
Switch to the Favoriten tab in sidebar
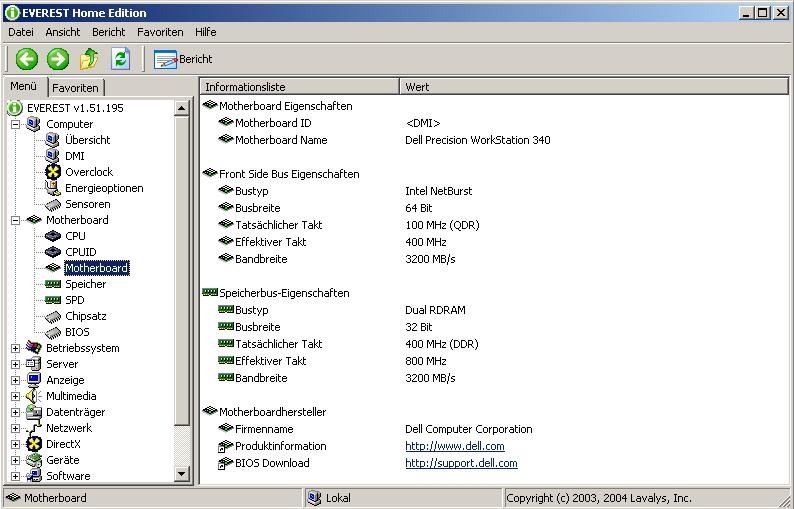[75, 88]
